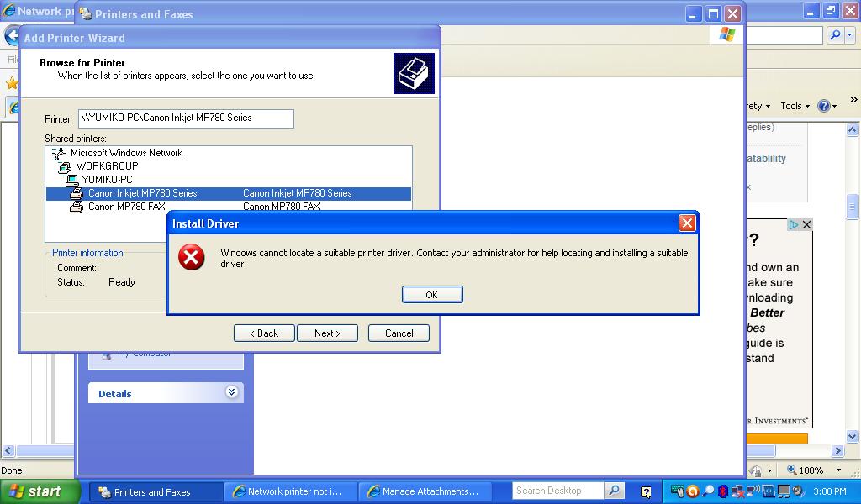The image size is (861, 504).
Task: Click the speaker volume tray icon
Action: (798, 491)
